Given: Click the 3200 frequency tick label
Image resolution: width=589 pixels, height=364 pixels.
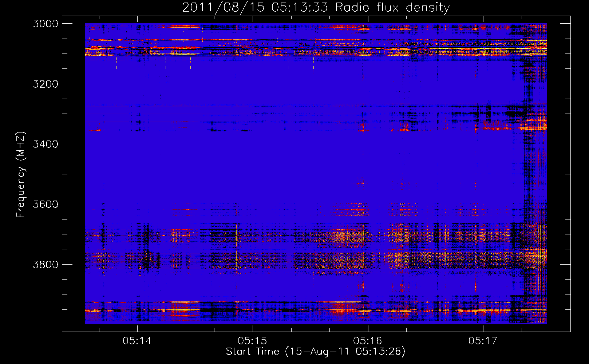Looking at the screenshot, I should pyautogui.click(x=46, y=84).
